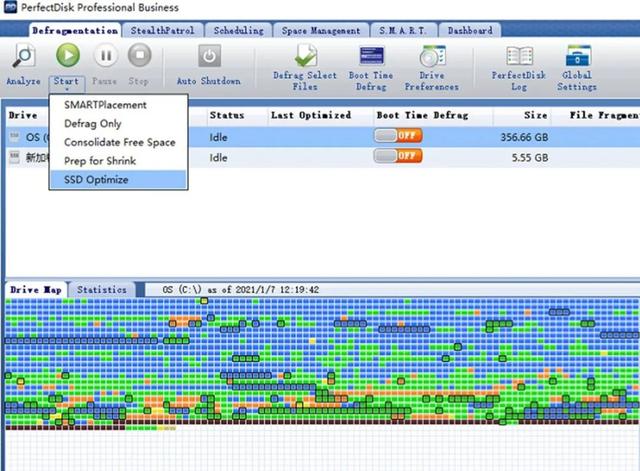Viewport: 640px width, 471px height.
Task: Sort by the Status column header
Action: [x=227, y=116]
